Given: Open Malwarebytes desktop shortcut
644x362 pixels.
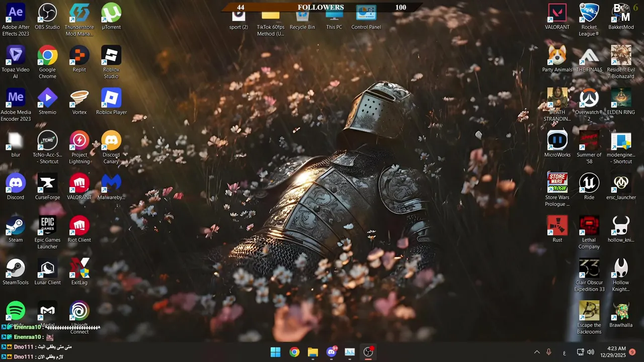Looking at the screenshot, I should pos(111,187).
